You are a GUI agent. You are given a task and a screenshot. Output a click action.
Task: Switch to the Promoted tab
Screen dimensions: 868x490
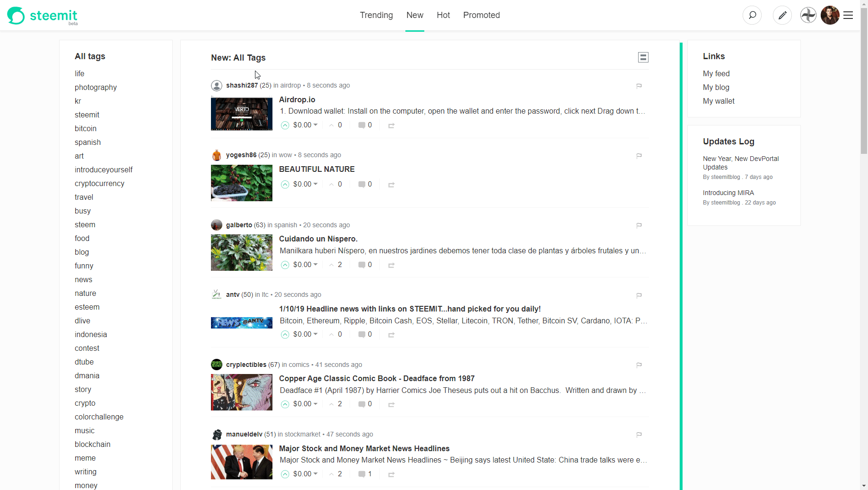pyautogui.click(x=481, y=15)
